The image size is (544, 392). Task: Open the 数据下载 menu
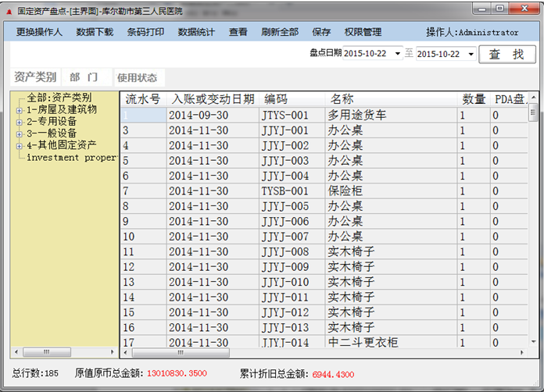point(95,32)
